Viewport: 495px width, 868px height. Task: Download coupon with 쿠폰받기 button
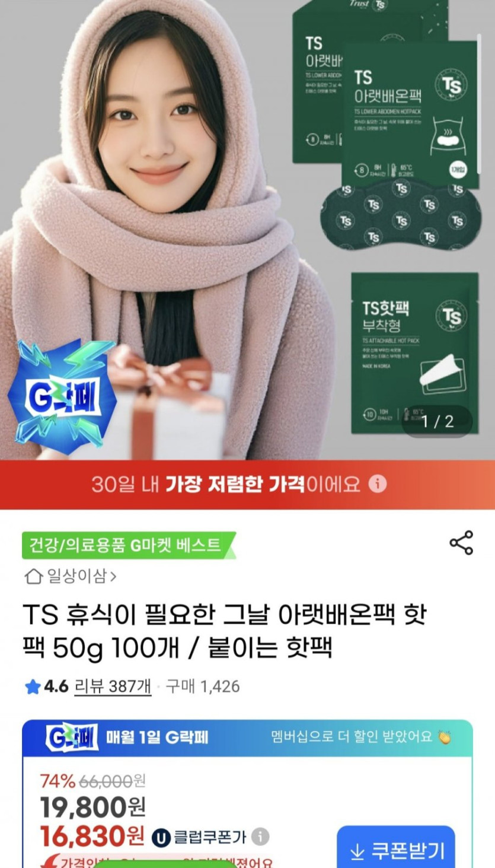click(395, 851)
